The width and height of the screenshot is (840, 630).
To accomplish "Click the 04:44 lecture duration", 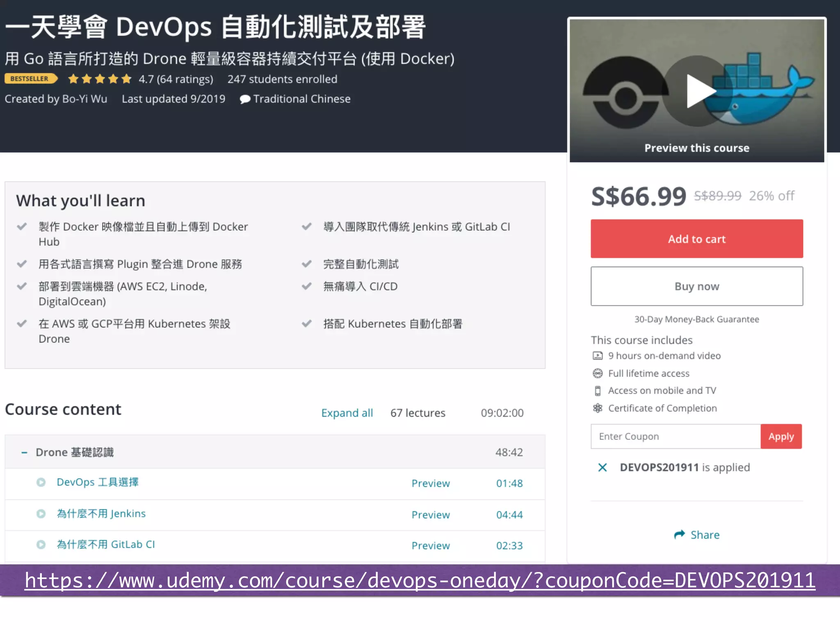I will [509, 515].
